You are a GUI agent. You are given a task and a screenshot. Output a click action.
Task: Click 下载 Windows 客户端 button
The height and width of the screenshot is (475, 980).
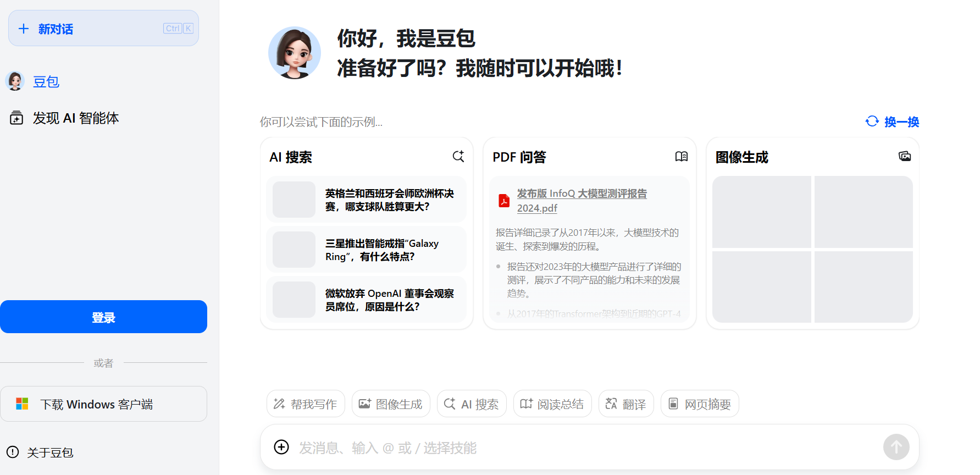coord(103,404)
